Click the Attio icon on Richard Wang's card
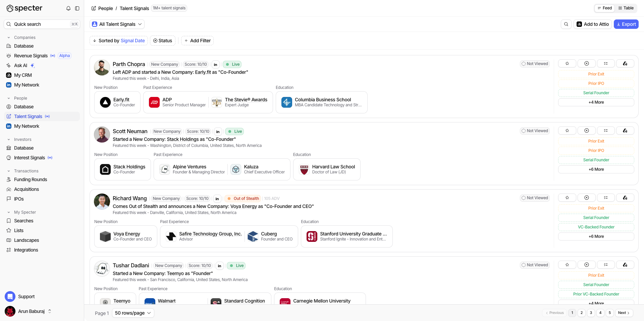Screen dimensions: 644x321 pos(625,198)
